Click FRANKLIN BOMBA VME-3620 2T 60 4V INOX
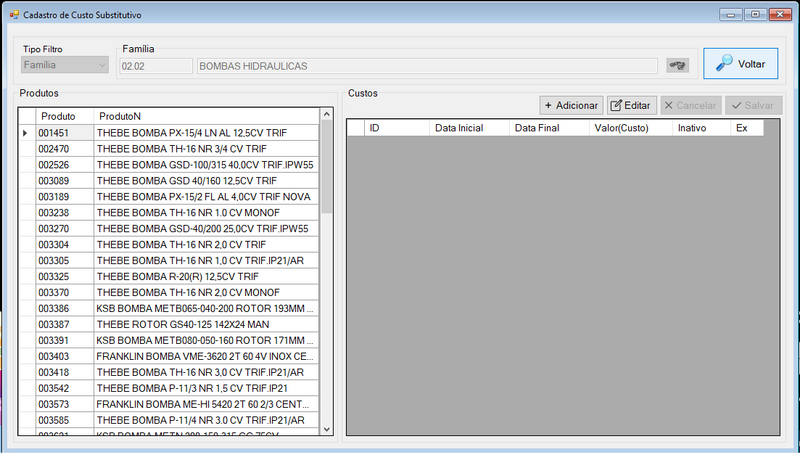800x460 pixels. pyautogui.click(x=207, y=356)
